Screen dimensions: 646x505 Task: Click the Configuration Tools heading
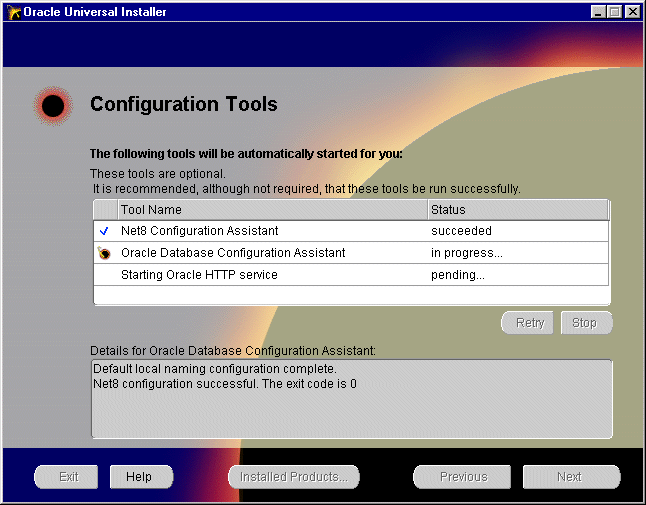(184, 104)
